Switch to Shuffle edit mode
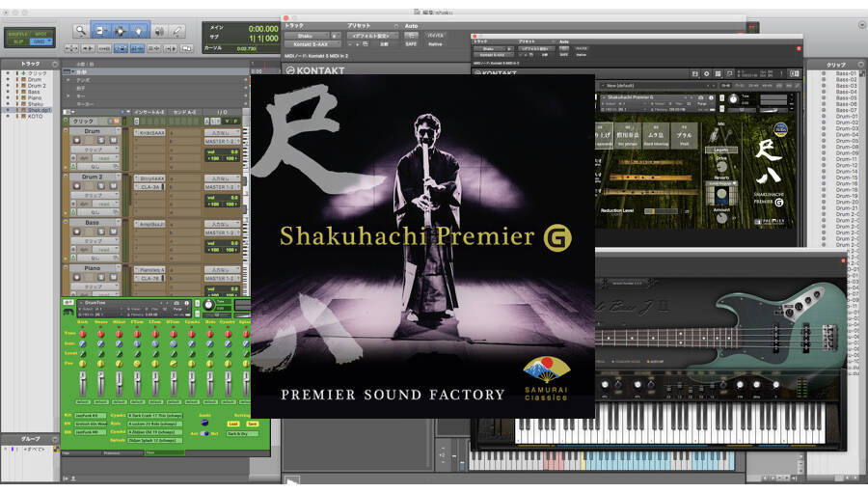Viewport: 868px width, 493px height. [x=18, y=34]
